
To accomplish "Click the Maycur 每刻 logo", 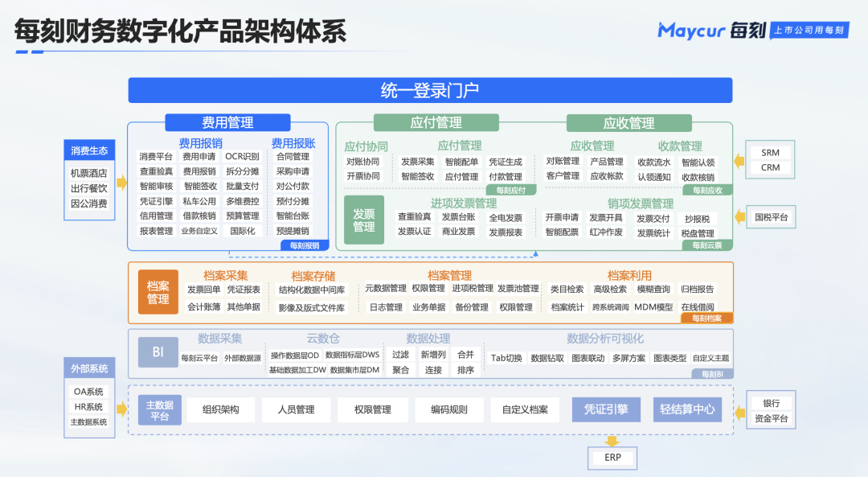I will tap(711, 30).
